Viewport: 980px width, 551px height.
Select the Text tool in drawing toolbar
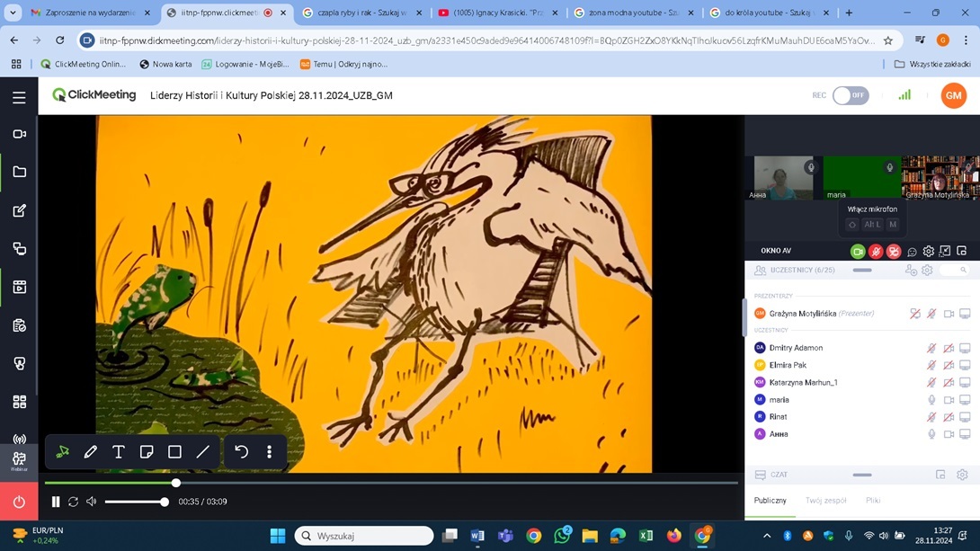pyautogui.click(x=118, y=451)
